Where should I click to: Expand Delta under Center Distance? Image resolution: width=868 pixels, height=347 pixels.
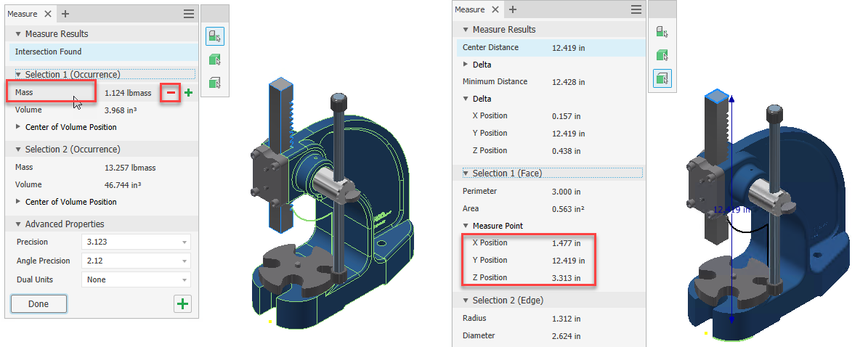(466, 65)
